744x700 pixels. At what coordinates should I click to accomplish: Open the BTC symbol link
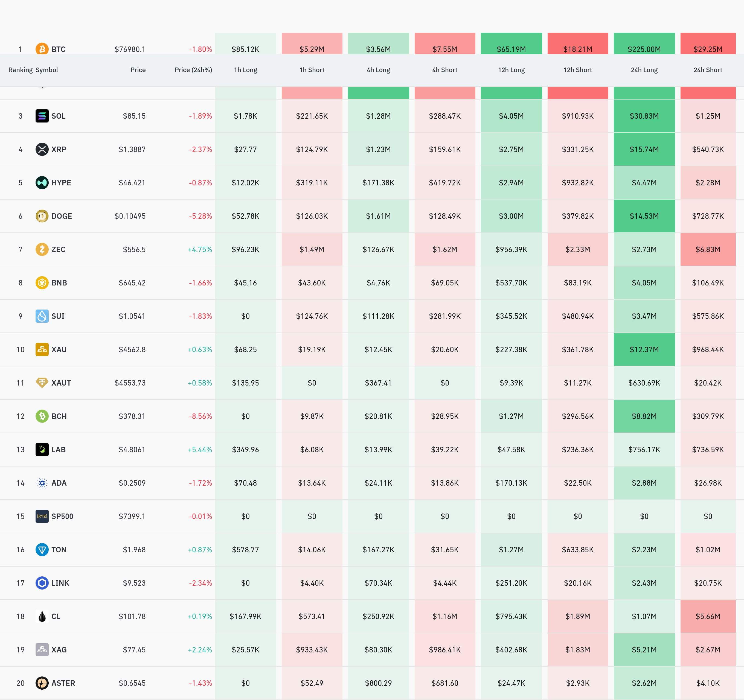[58, 49]
